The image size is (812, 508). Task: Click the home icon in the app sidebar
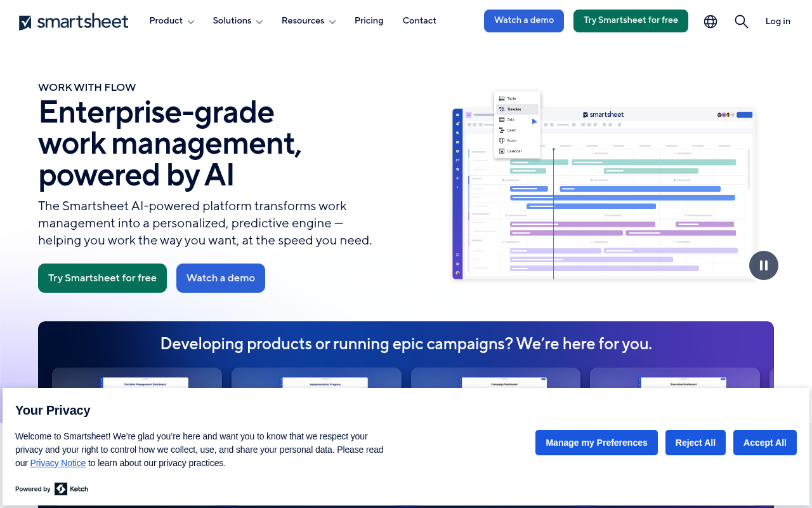457,115
